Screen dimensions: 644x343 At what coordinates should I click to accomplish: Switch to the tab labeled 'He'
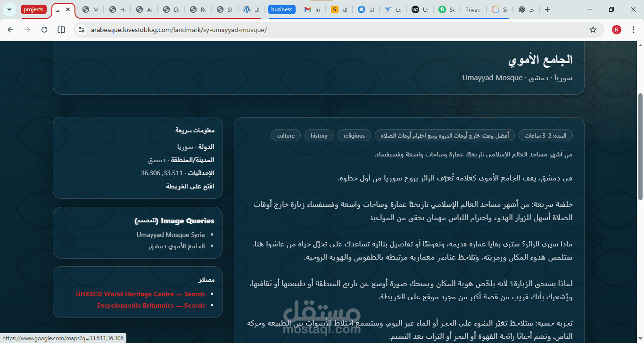point(117,9)
